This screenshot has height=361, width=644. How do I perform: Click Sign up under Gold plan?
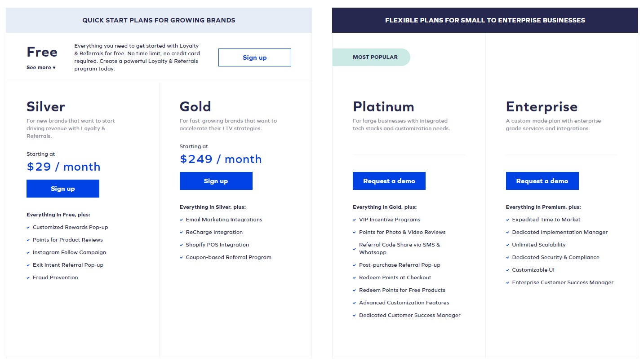pos(216,181)
